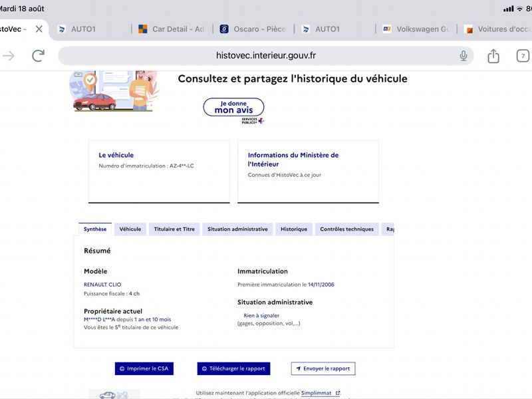Open the Contrôles techniques tab
The image size is (532, 399).
[x=346, y=229]
